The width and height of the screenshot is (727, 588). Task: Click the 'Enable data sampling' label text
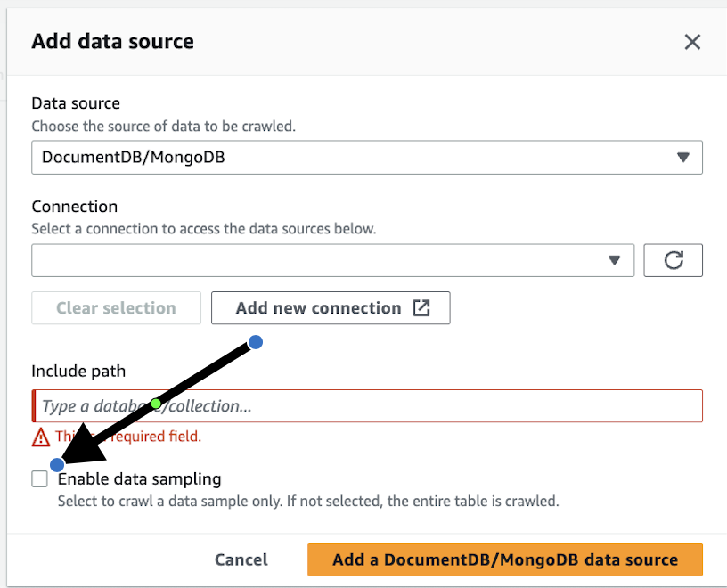tap(139, 479)
